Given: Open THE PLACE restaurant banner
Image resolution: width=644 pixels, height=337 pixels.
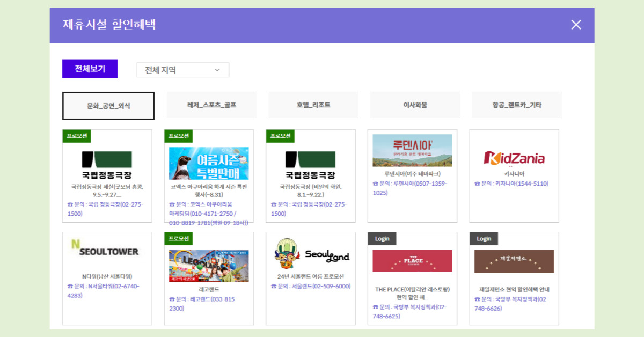Looking at the screenshot, I should click(x=412, y=261).
